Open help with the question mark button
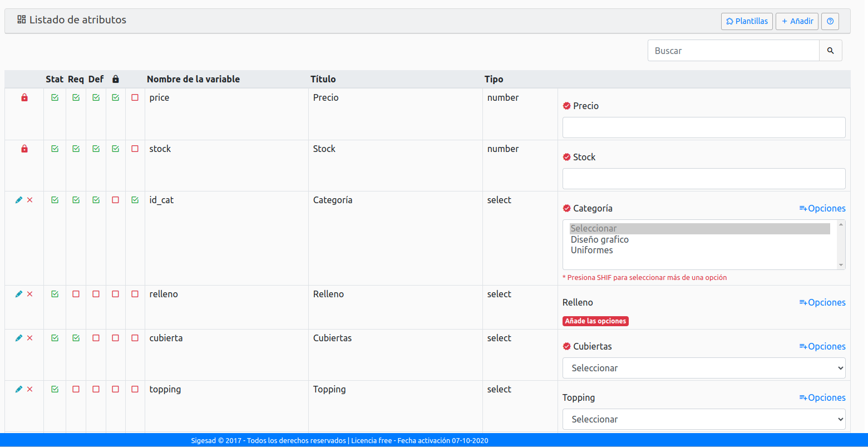The image size is (868, 447). [830, 21]
